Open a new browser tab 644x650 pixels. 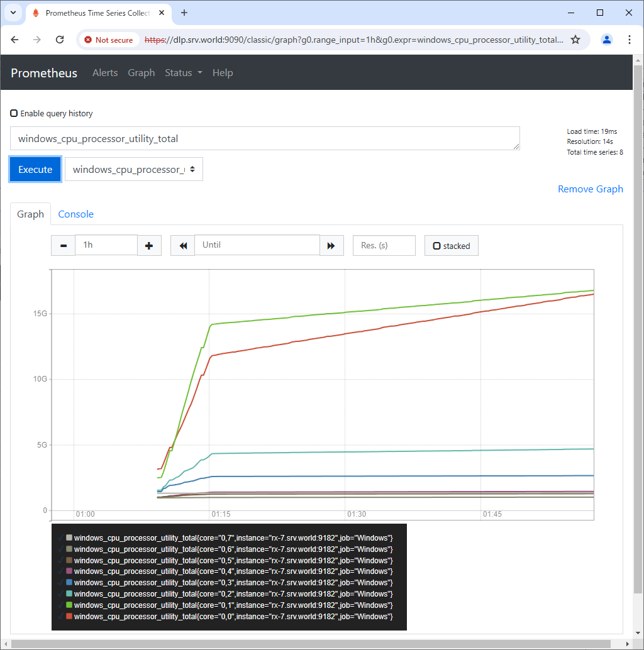184,13
